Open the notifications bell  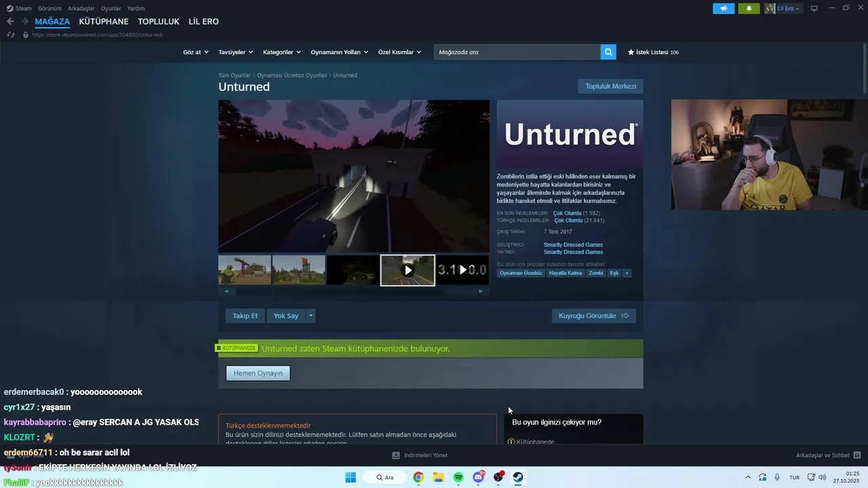pos(749,8)
